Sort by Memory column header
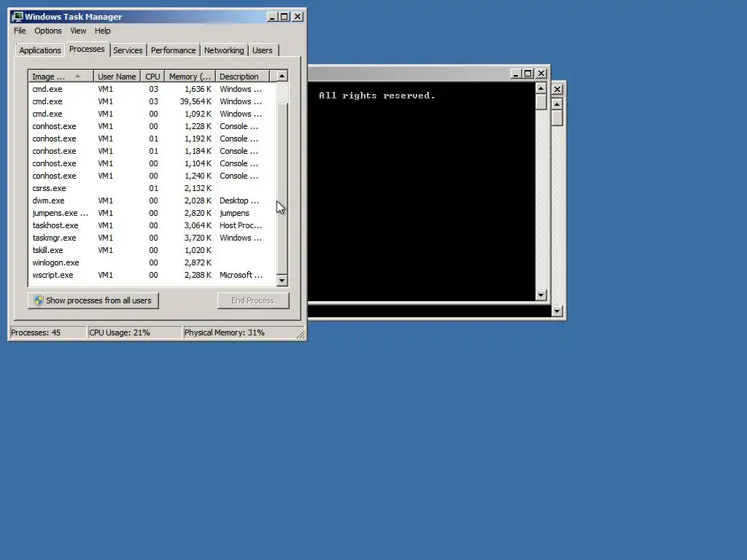The image size is (747, 560). click(x=190, y=77)
